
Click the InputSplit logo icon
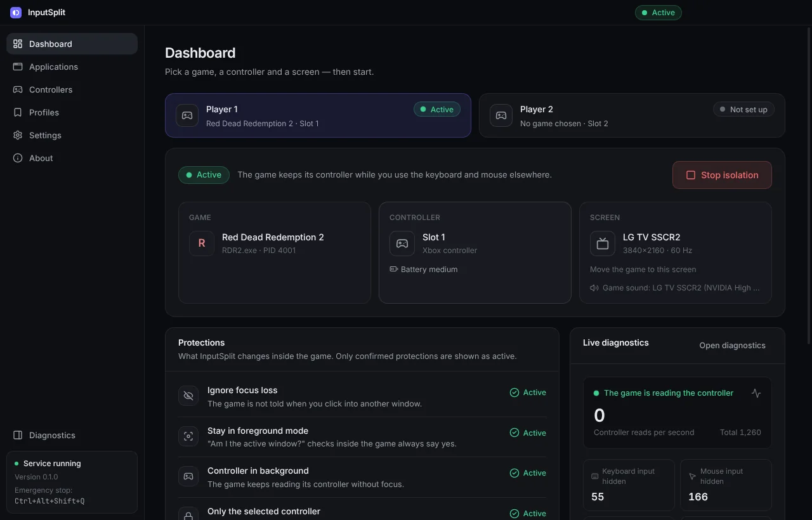16,13
